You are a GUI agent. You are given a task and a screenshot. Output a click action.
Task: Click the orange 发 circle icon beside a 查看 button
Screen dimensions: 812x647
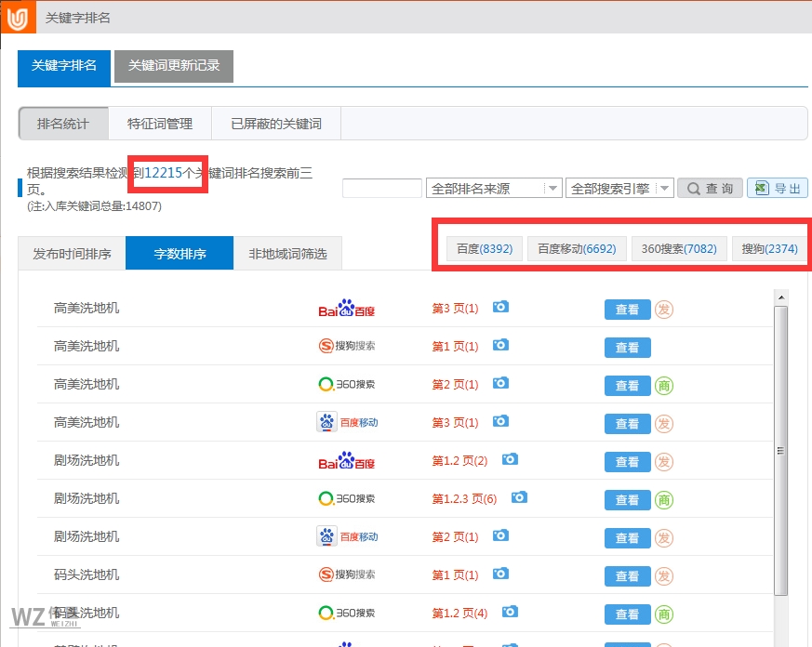(664, 309)
